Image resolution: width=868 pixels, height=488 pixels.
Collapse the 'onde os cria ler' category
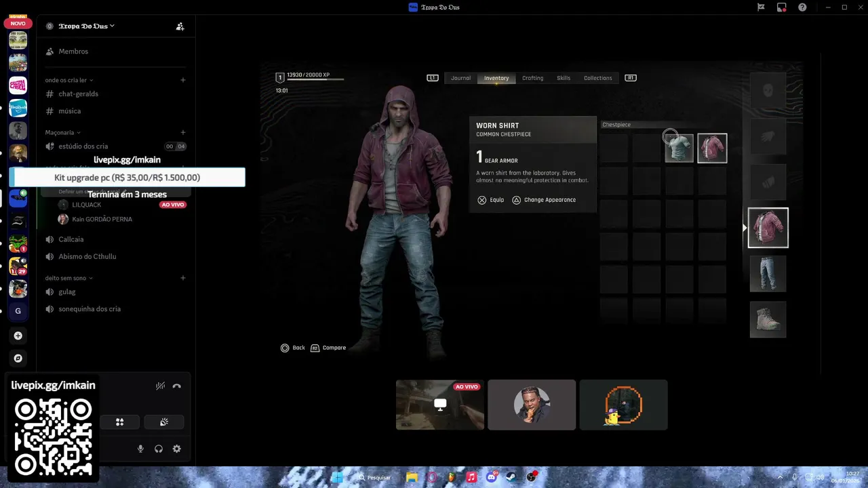69,80
